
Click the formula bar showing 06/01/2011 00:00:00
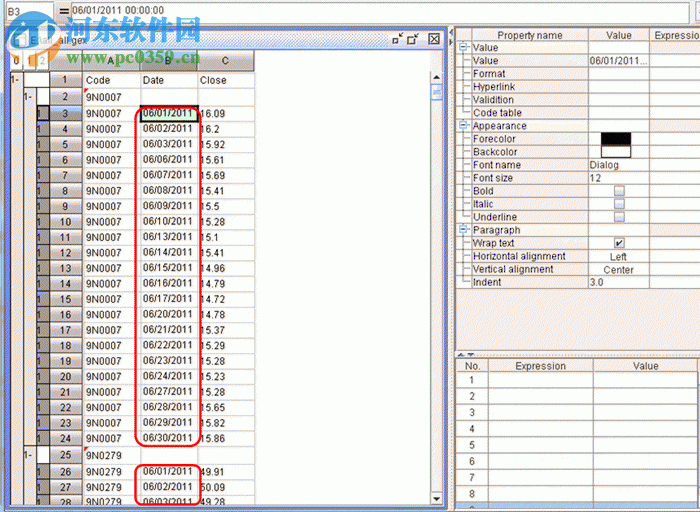pyautogui.click(x=379, y=10)
